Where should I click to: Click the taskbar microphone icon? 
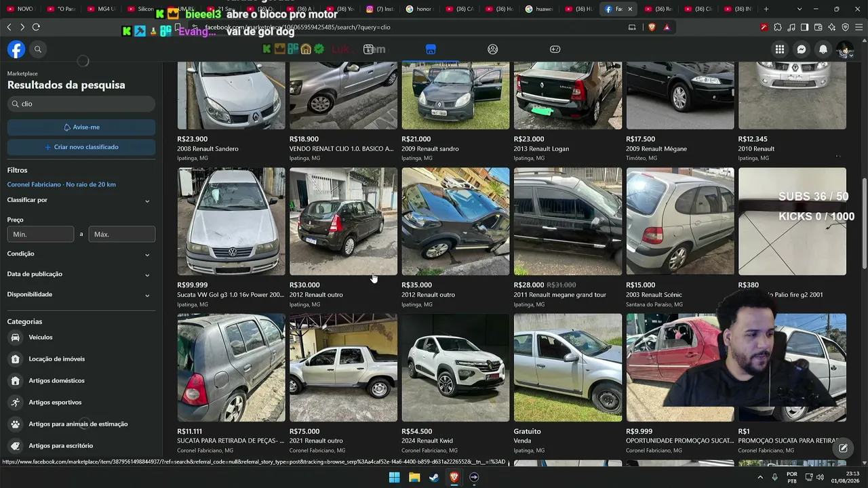point(775,477)
